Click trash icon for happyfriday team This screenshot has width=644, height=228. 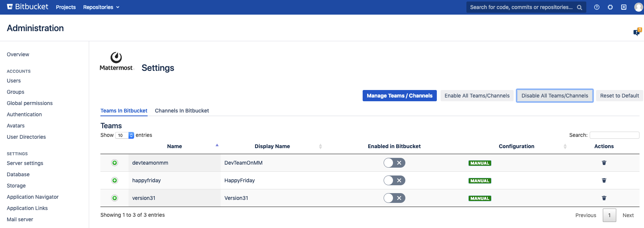(604, 180)
